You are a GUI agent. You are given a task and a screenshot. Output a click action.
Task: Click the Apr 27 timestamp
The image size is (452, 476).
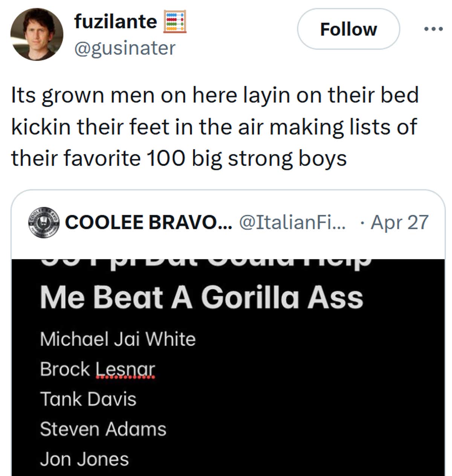399,222
